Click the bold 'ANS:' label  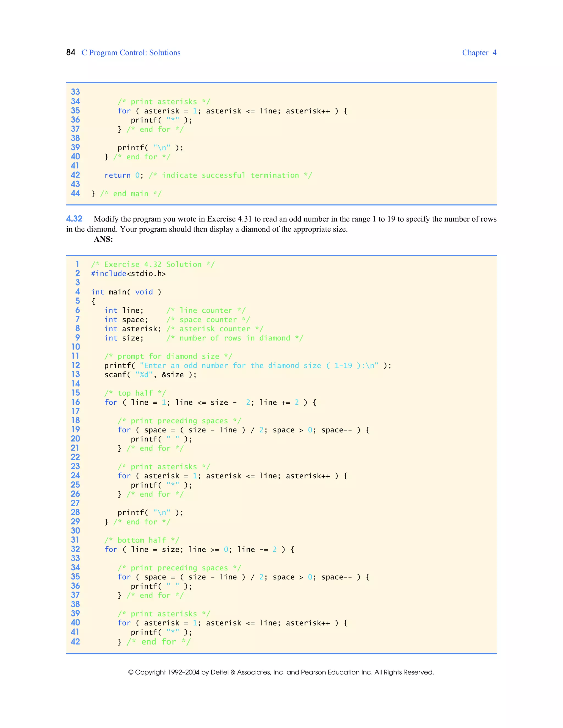103,239
